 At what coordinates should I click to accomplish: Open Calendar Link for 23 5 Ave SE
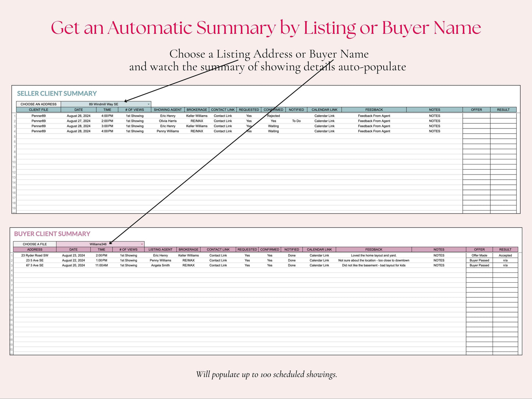click(319, 260)
